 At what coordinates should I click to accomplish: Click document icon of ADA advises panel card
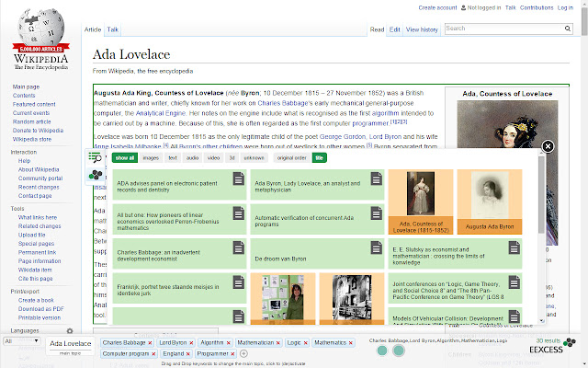pyautogui.click(x=239, y=178)
